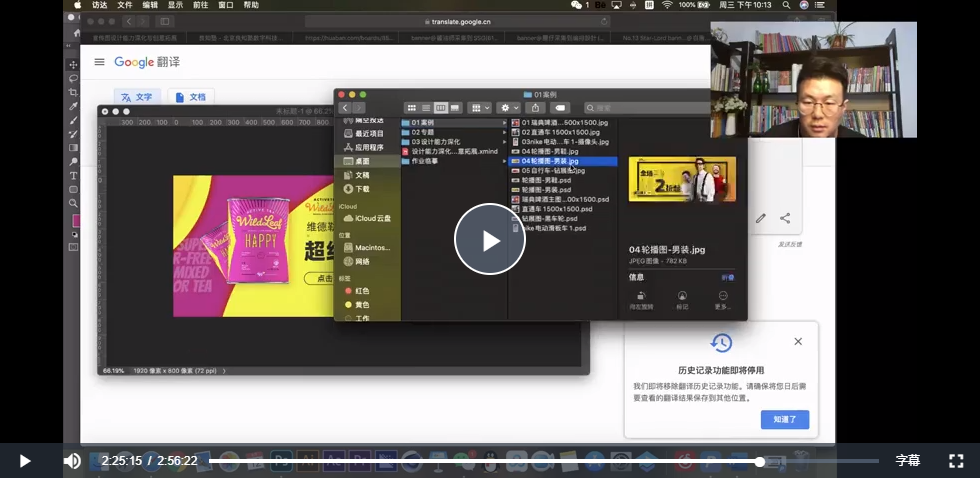The width and height of the screenshot is (980, 478).
Task: Click 知道了 in the history notice
Action: pos(785,419)
